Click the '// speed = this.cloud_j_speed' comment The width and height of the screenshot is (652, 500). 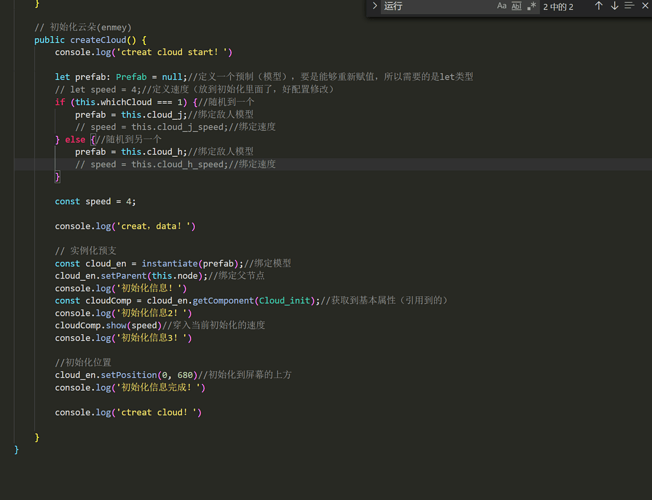pyautogui.click(x=175, y=127)
